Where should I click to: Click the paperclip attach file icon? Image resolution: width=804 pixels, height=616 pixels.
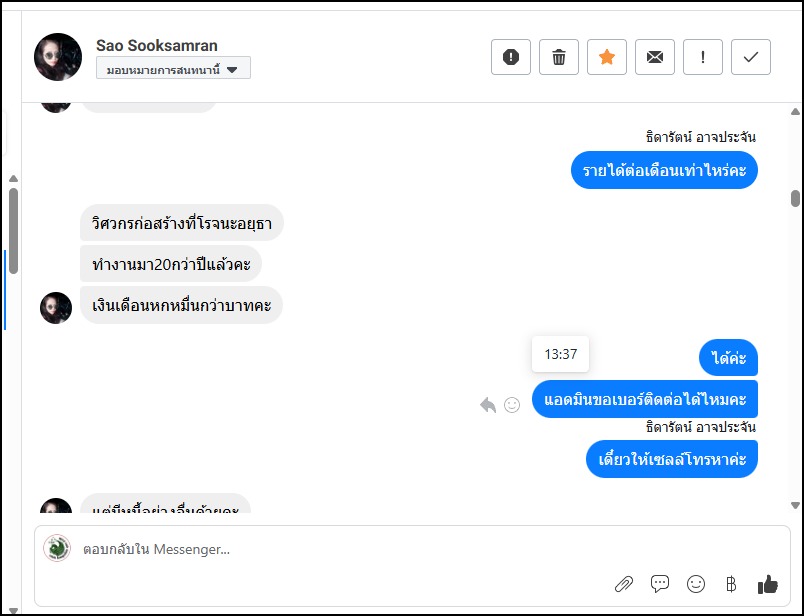click(x=623, y=584)
